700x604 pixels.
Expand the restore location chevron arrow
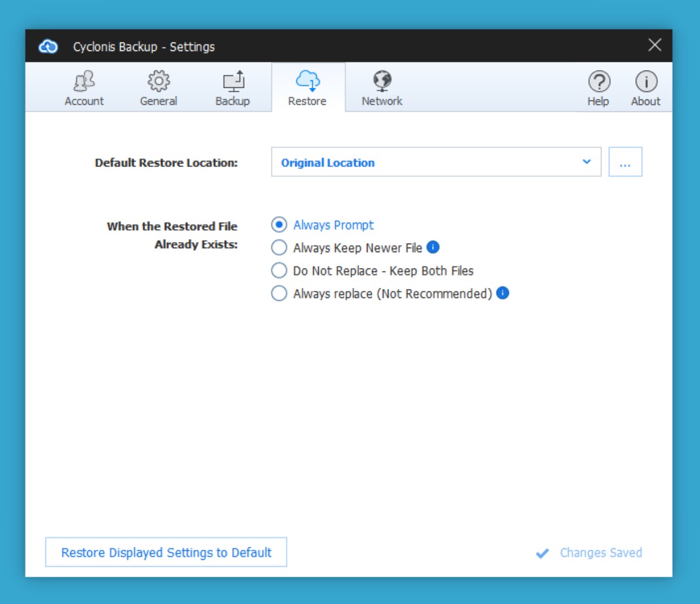click(587, 162)
